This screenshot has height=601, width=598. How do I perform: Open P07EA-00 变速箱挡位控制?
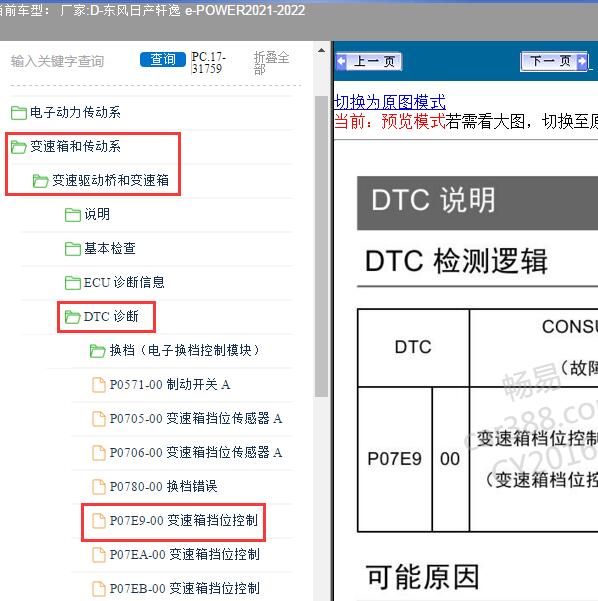tap(185, 555)
